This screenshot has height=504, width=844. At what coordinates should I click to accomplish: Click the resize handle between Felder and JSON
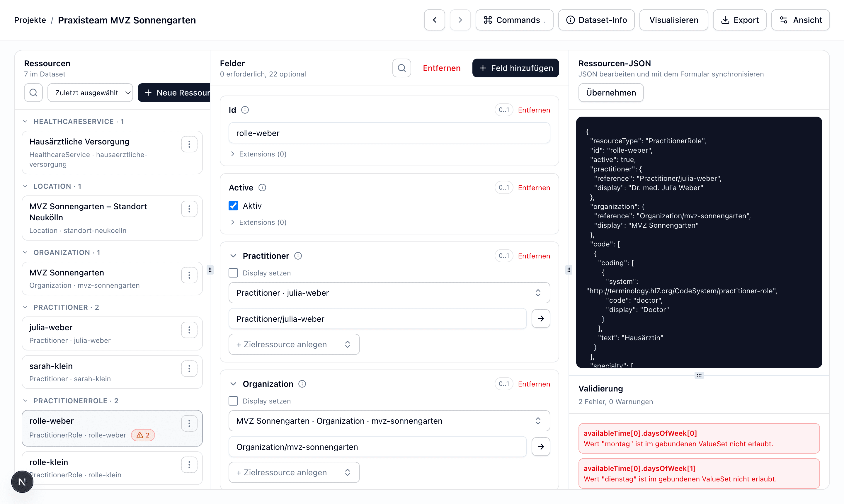point(569,270)
